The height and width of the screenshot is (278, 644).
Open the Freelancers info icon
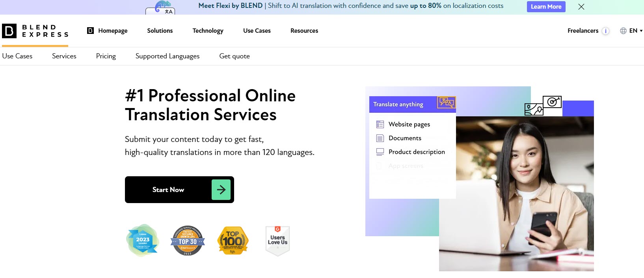(606, 31)
